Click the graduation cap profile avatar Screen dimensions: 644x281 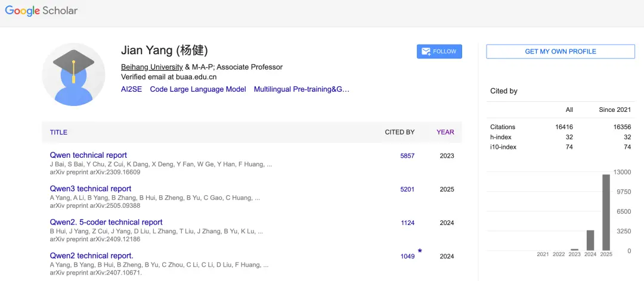click(73, 74)
